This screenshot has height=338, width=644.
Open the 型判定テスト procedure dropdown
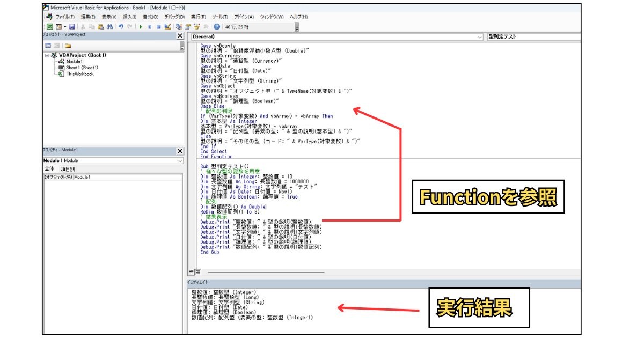[x=533, y=37]
